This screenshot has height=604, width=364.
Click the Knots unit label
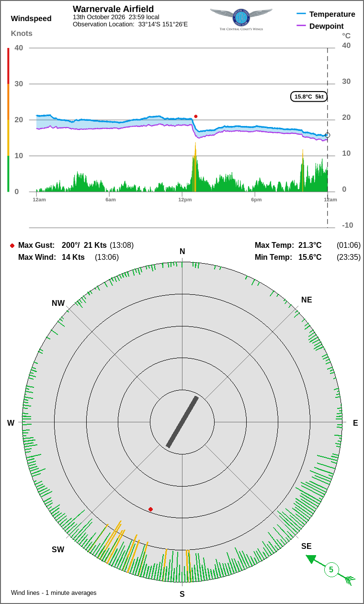point(22,33)
